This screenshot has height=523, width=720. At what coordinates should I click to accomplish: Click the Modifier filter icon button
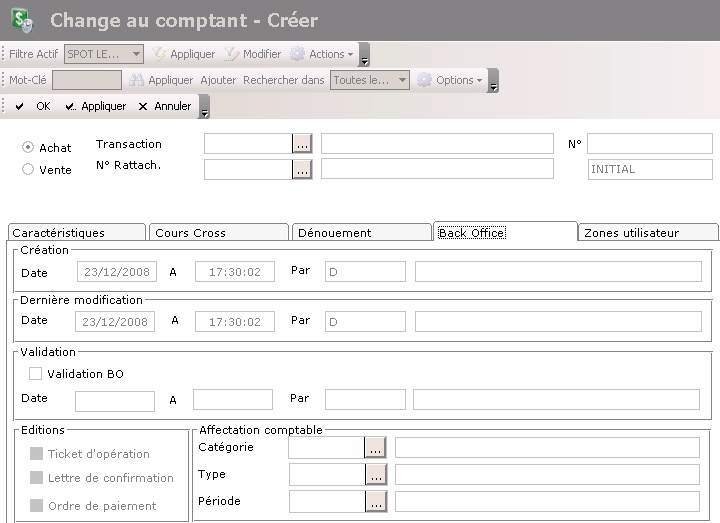click(252, 54)
